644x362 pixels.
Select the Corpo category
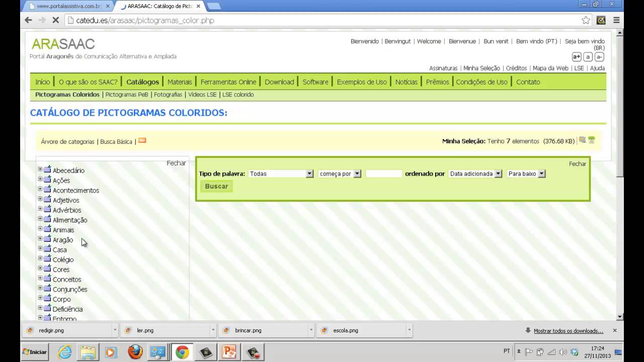tap(61, 299)
